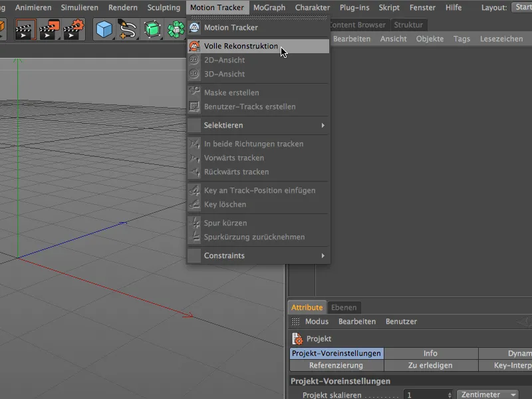Click Vorwärts tracken menu entry
Image resolution: width=532 pixels, height=399 pixels.
pos(259,158)
